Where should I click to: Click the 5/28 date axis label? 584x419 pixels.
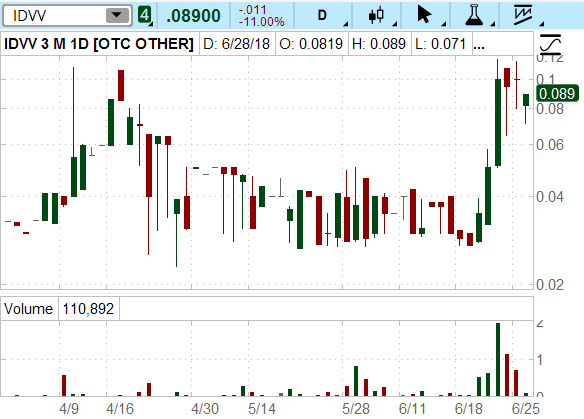(x=356, y=409)
